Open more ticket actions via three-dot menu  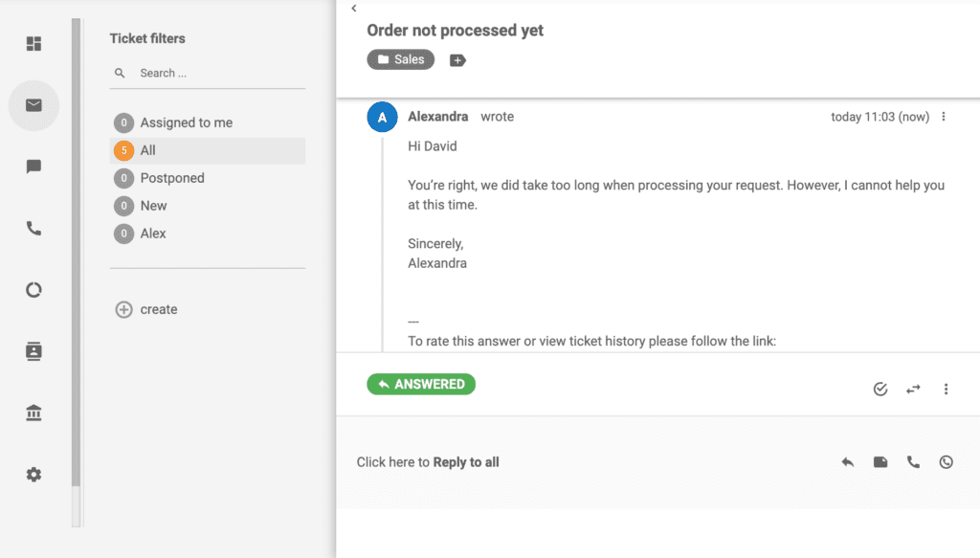(x=946, y=389)
